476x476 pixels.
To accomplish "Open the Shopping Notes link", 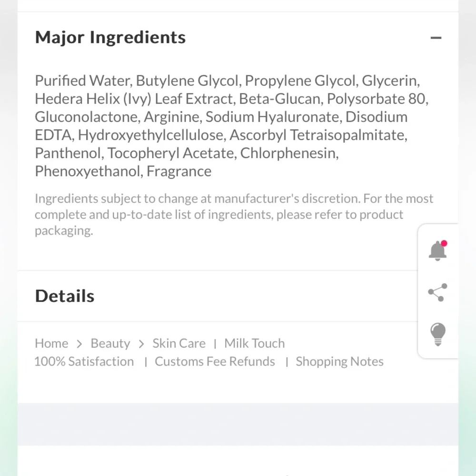I will click(340, 362).
